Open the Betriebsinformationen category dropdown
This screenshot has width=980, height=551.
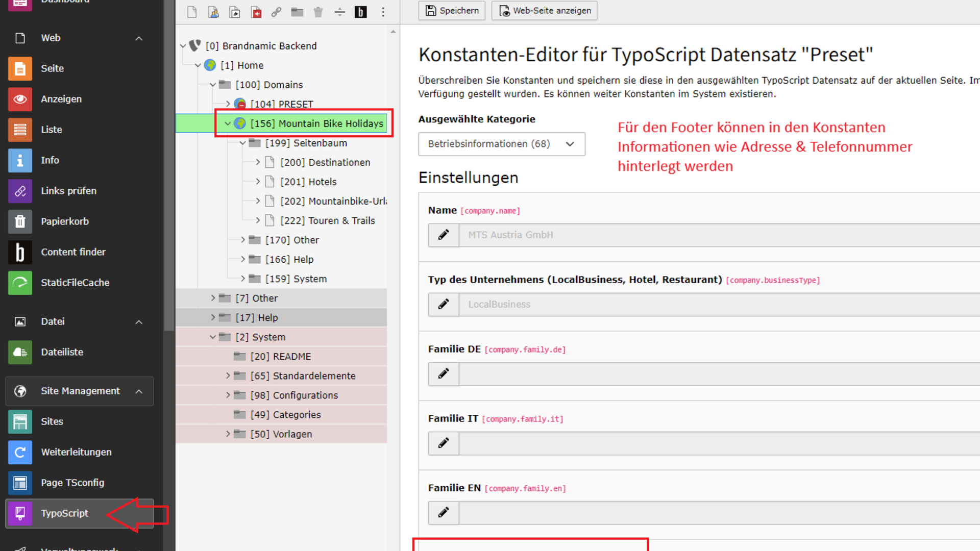501,144
